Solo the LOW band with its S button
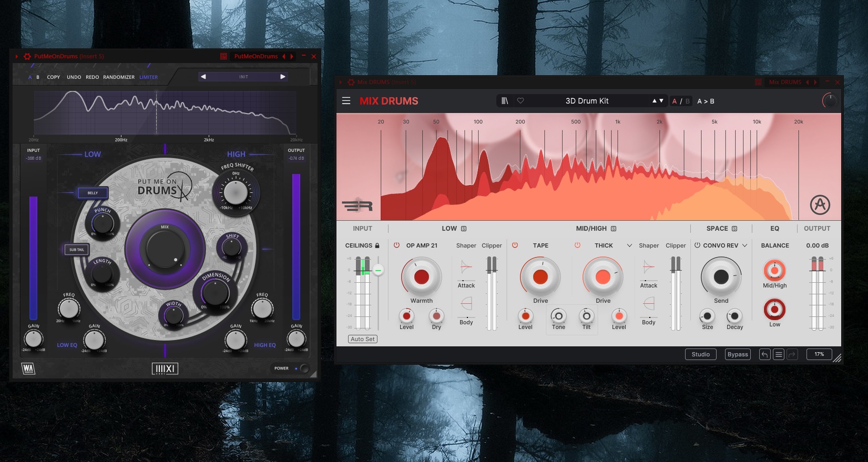The image size is (868, 462). pyautogui.click(x=464, y=229)
